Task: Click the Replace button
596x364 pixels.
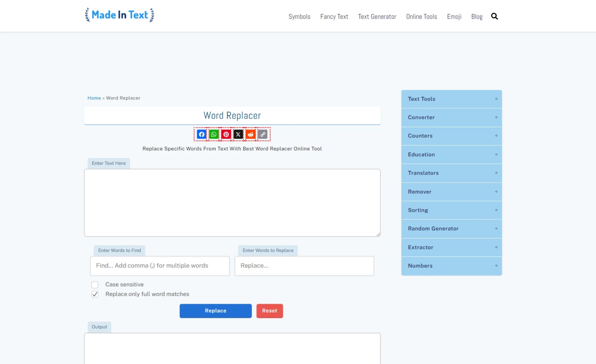Action: tap(215, 311)
